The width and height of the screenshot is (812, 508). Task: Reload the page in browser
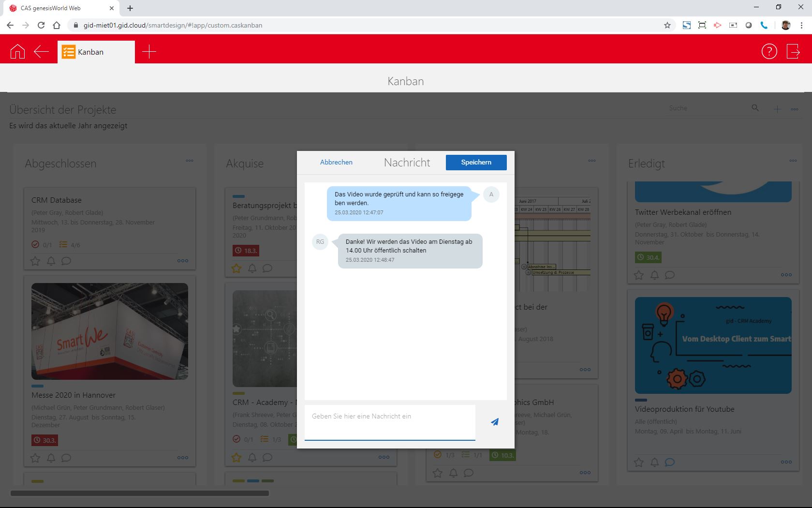click(41, 25)
